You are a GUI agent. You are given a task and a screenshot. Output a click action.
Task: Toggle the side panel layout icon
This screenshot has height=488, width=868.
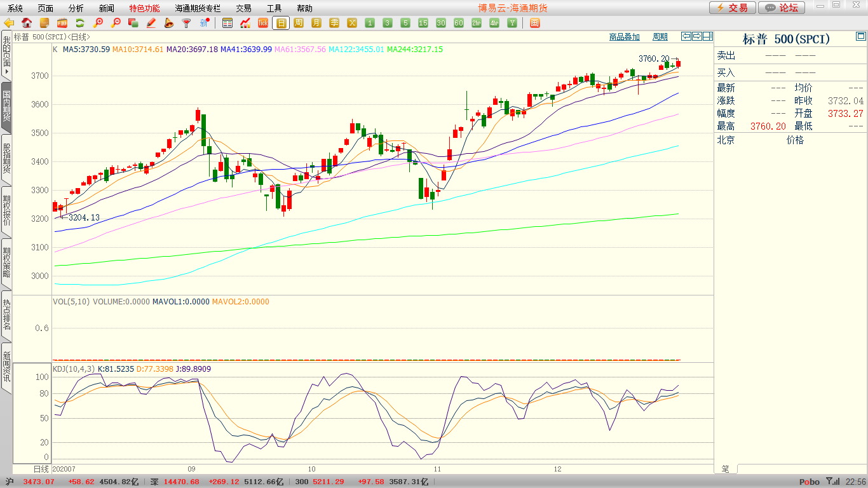[x=708, y=36]
